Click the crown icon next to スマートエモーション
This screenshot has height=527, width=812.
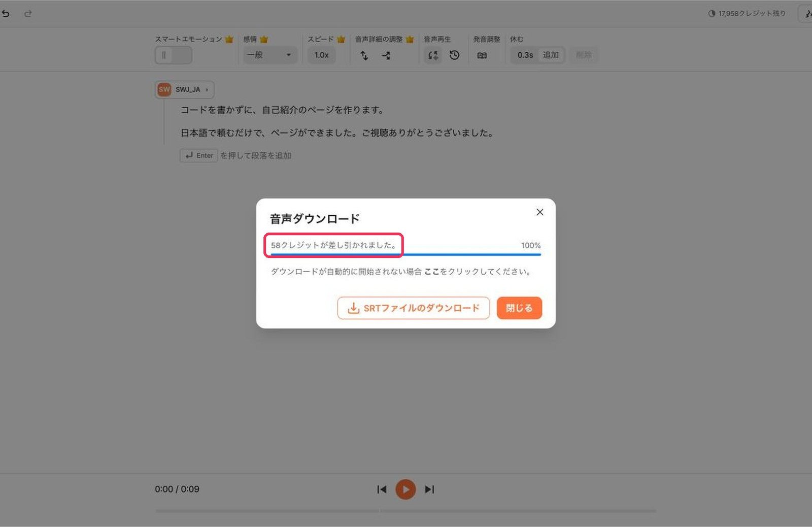click(x=229, y=39)
